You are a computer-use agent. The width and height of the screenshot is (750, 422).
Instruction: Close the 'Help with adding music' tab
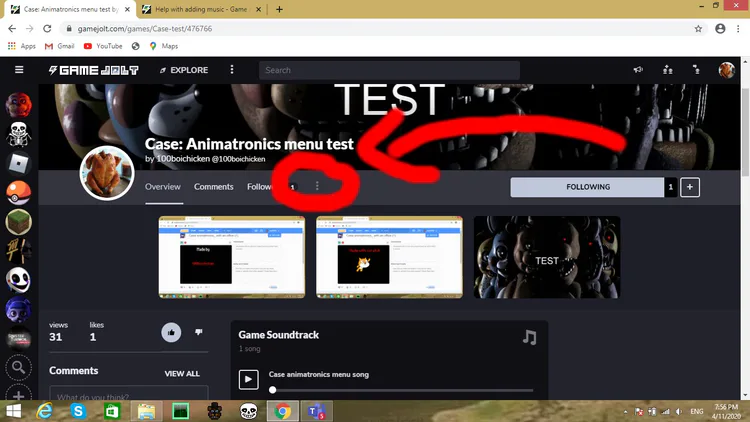(x=258, y=9)
